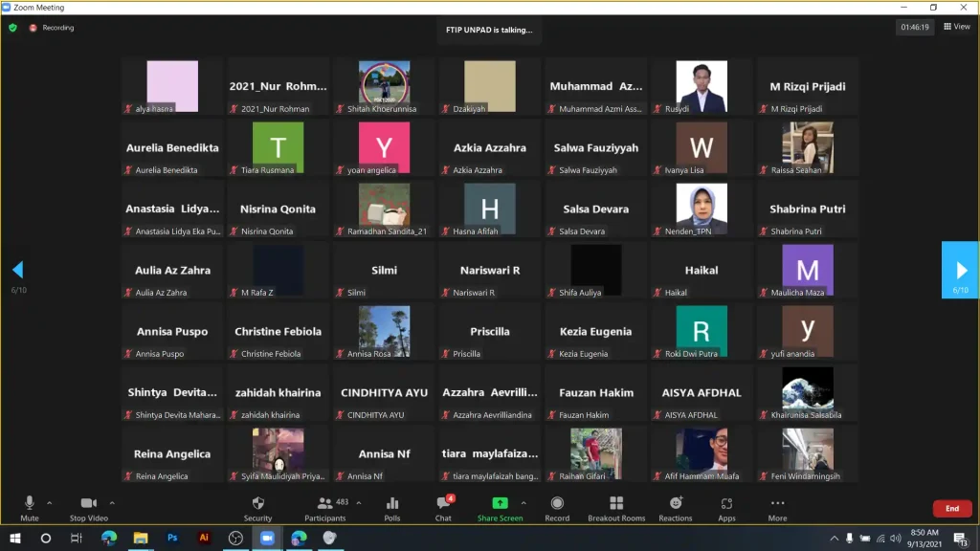The image size is (980, 551).
Task: Select Syifa Maulidiyah's tile
Action: click(278, 453)
